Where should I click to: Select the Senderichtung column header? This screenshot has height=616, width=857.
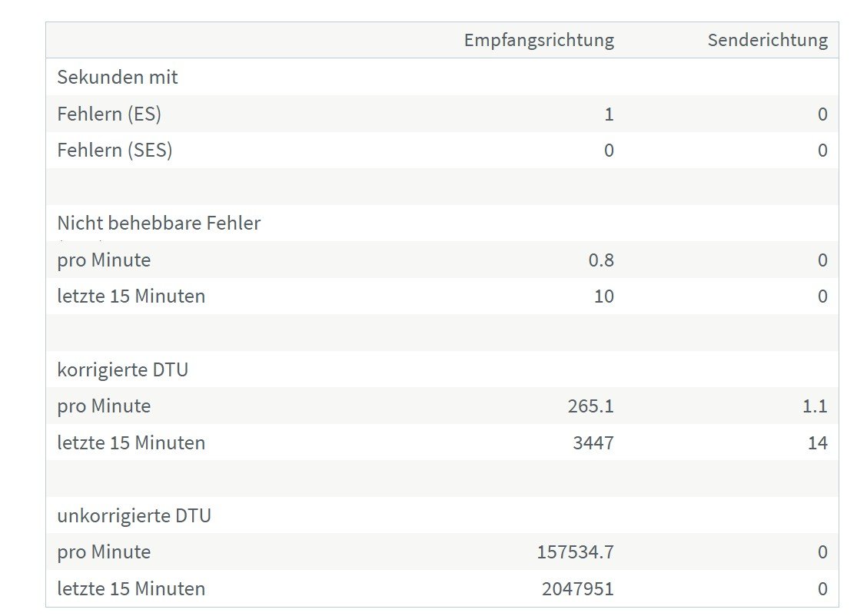pyautogui.click(x=767, y=41)
